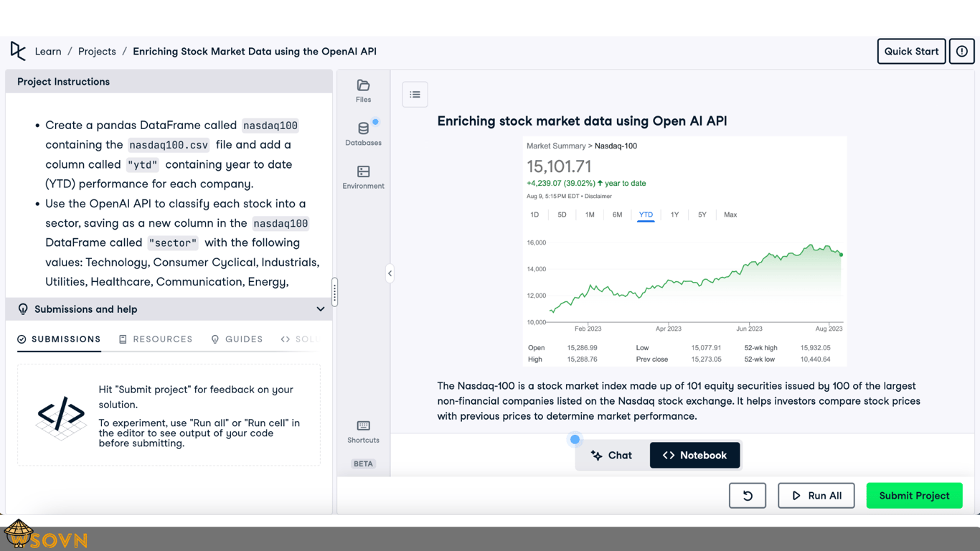Open the Databases panel
The width and height of the screenshot is (980, 551).
point(363,133)
